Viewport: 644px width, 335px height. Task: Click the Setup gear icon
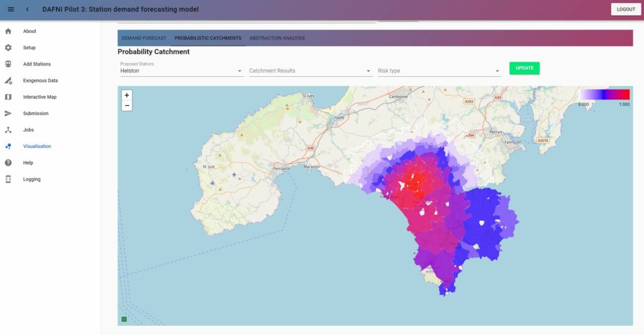pyautogui.click(x=8, y=48)
